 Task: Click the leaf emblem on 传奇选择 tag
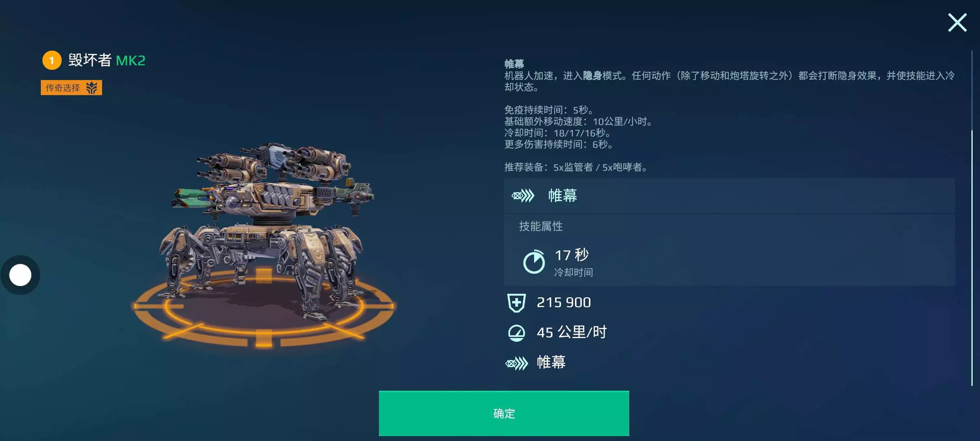point(91,87)
